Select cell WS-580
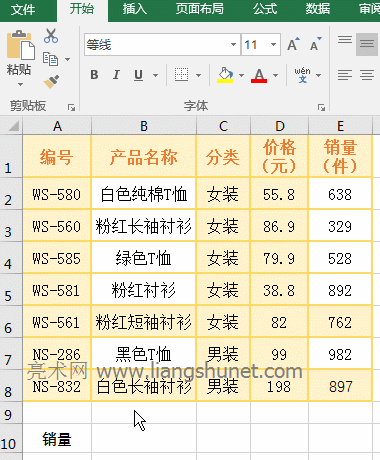 57,194
